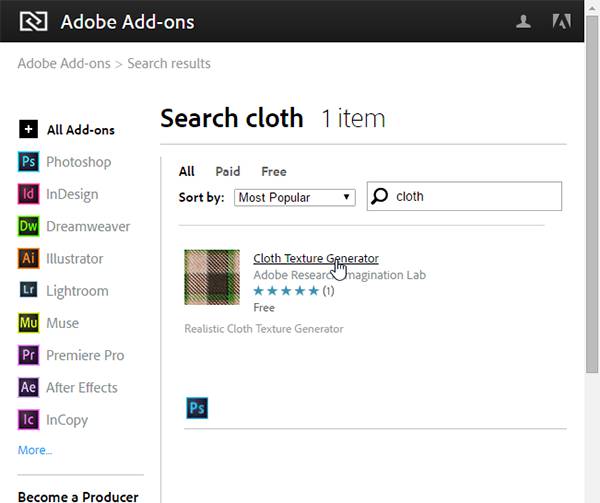Click the Adobe Add-ons breadcrumb link
The height and width of the screenshot is (503, 600).
point(64,63)
